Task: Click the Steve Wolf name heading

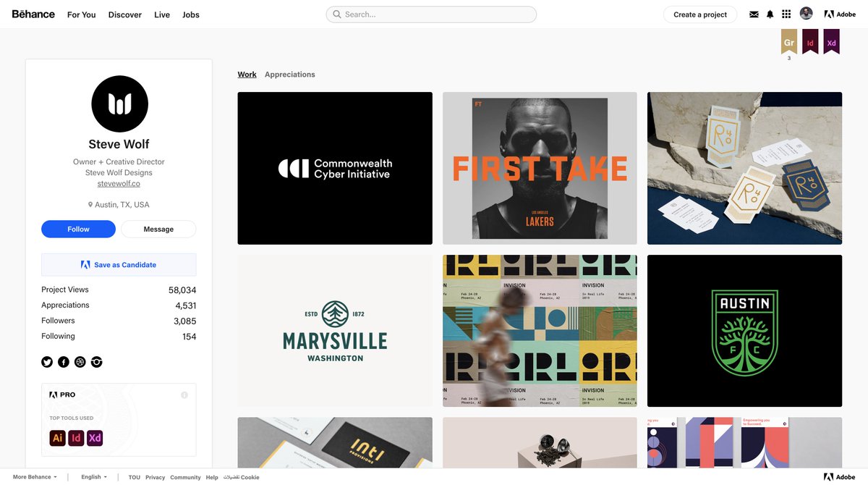Action: click(119, 144)
